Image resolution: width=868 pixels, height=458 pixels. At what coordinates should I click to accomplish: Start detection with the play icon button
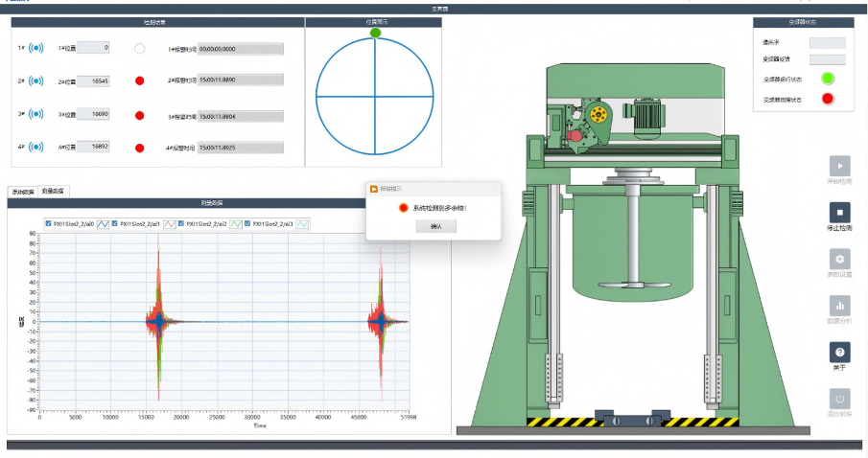click(x=839, y=166)
